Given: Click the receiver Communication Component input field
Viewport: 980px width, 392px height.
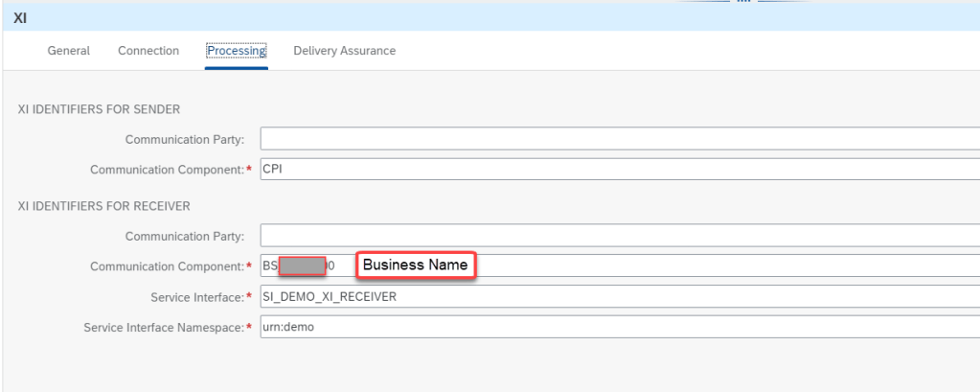Looking at the screenshot, I should [x=728, y=265].
